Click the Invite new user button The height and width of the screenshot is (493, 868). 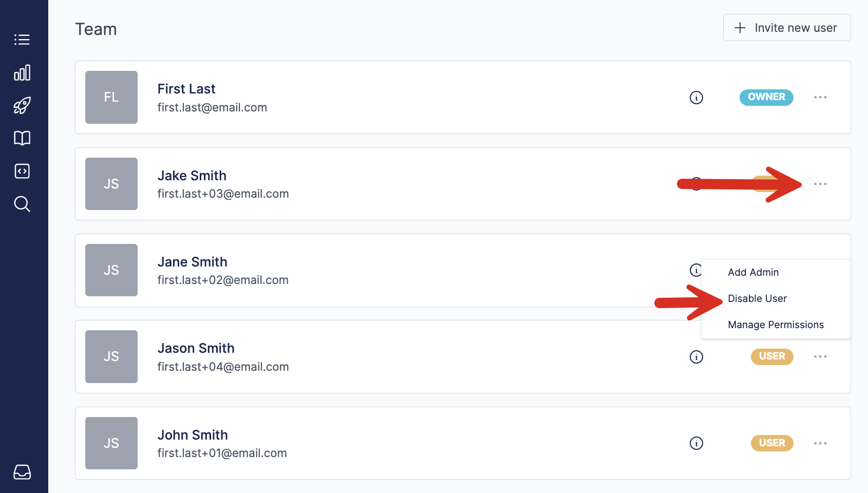[x=787, y=28]
